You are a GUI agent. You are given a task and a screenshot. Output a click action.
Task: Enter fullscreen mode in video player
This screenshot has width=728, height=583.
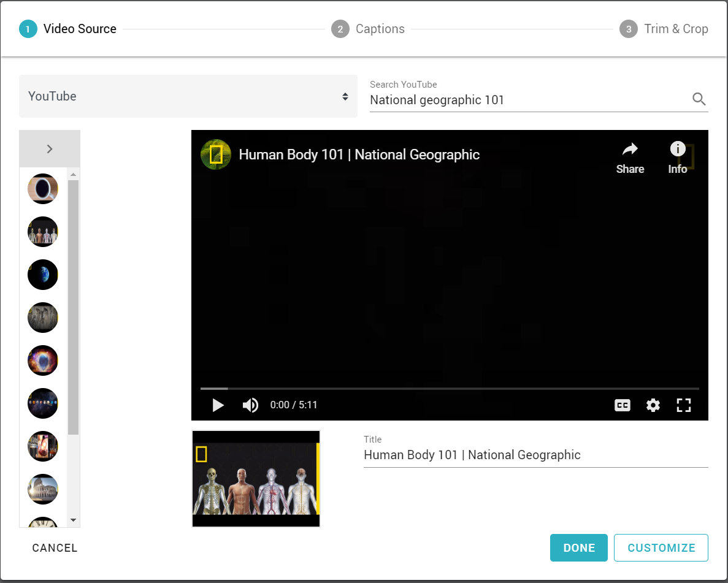[x=683, y=405]
